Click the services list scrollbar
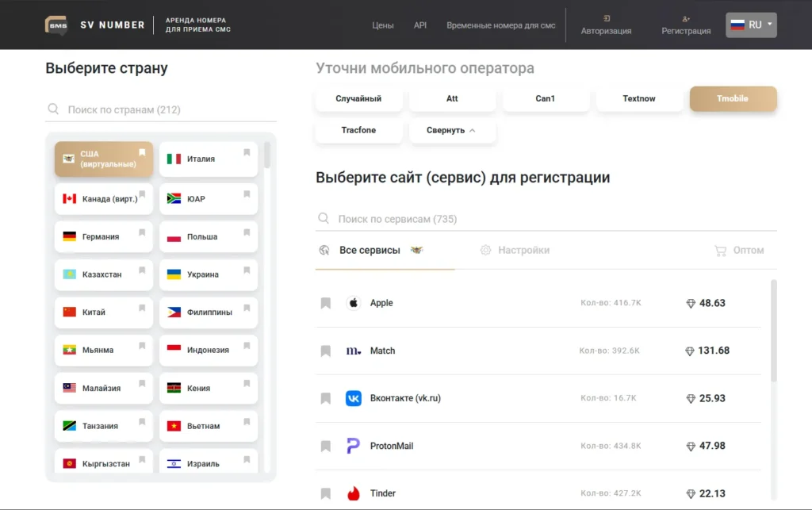 (x=774, y=332)
